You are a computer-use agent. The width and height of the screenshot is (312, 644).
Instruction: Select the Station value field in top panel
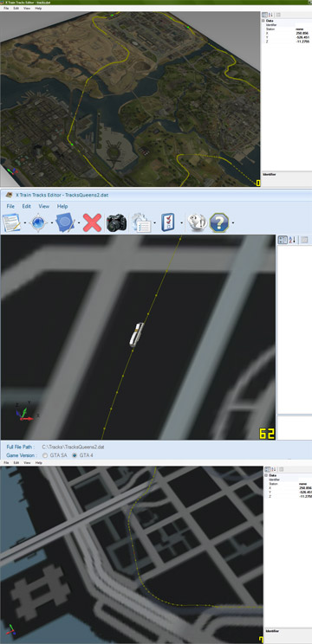[x=303, y=29]
